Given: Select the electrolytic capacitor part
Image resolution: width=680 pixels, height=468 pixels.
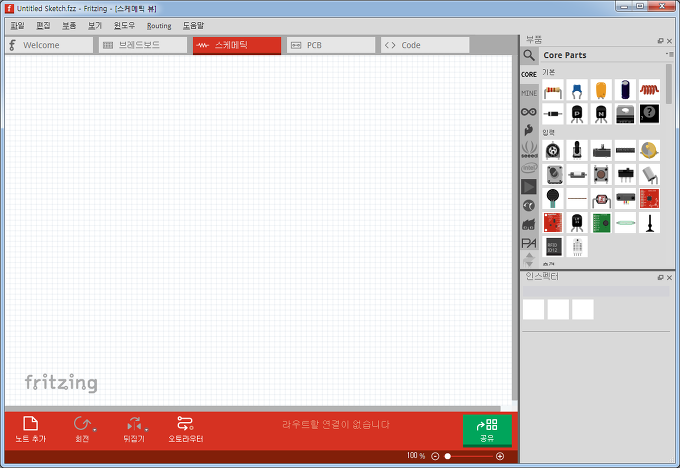Looking at the screenshot, I should (x=625, y=90).
